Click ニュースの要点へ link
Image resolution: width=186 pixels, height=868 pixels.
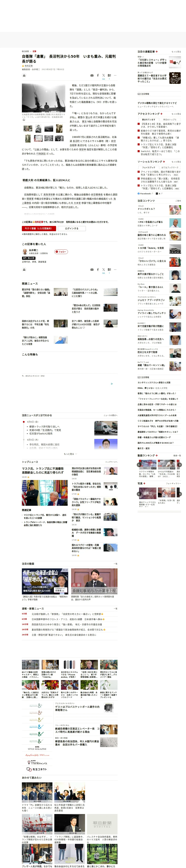[110, 415]
